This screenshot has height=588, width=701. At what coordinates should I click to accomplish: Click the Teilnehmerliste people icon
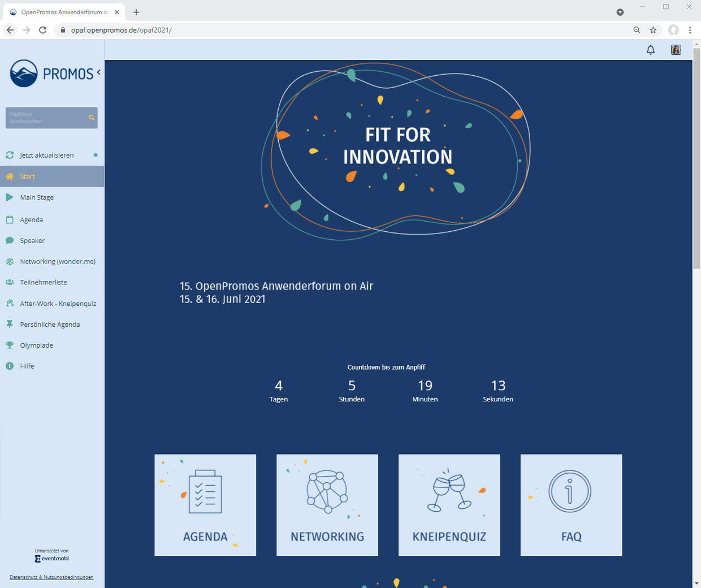tap(10, 282)
